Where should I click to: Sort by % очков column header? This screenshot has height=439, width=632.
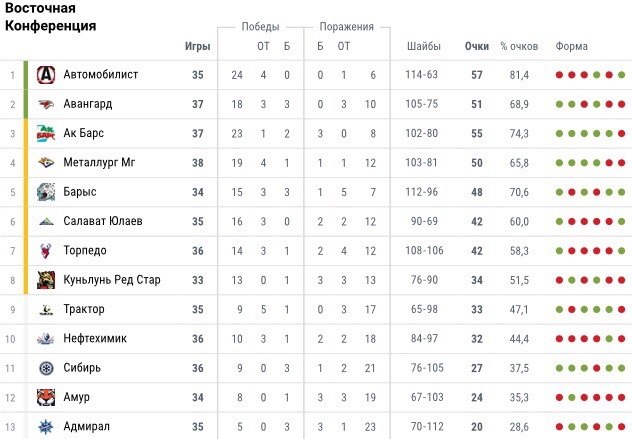519,46
